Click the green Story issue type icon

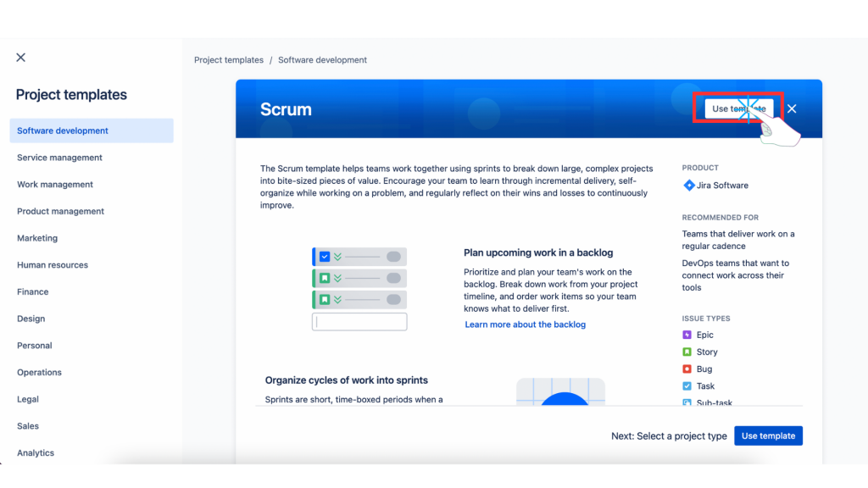[687, 352]
